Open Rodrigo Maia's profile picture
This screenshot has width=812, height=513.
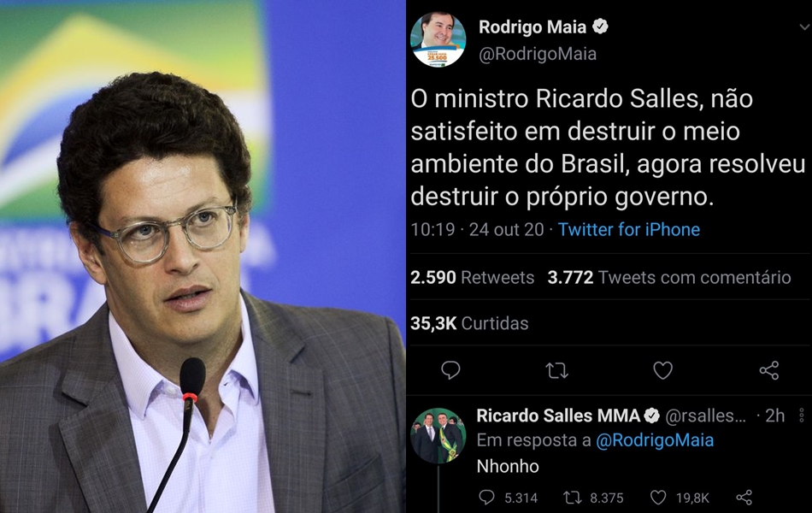(438, 39)
